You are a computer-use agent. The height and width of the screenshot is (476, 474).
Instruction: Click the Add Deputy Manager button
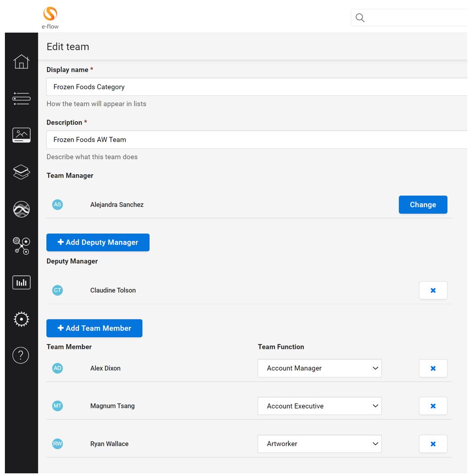[98, 242]
